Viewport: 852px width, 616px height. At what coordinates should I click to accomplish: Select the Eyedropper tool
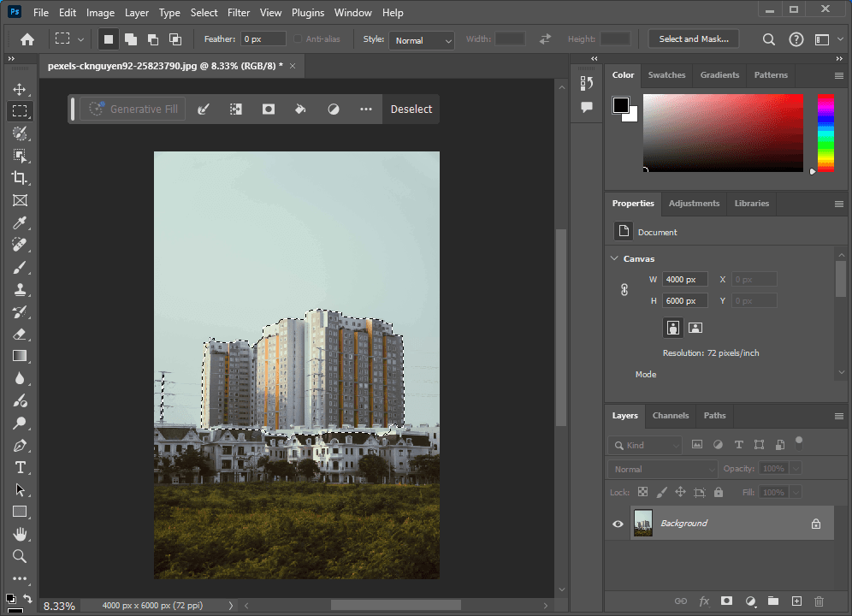pos(20,222)
